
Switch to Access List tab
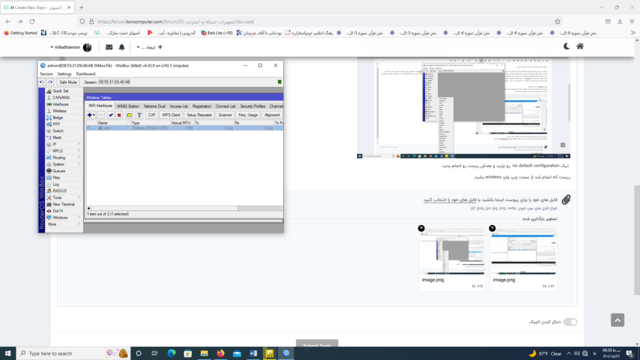click(x=179, y=106)
